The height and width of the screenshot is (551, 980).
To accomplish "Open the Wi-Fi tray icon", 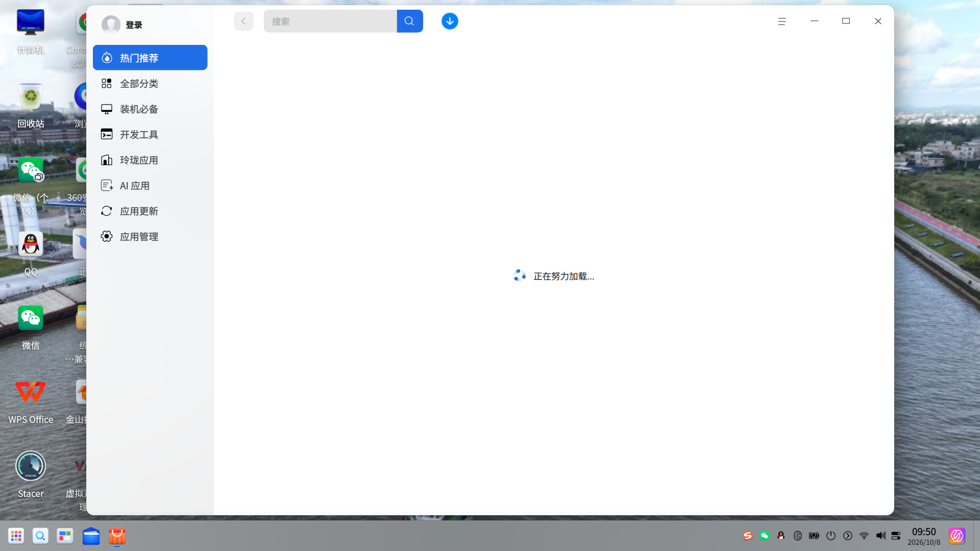I will tap(864, 536).
